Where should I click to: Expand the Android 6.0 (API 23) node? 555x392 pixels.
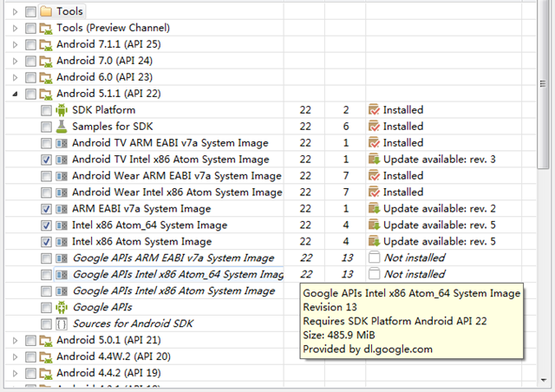click(x=15, y=77)
